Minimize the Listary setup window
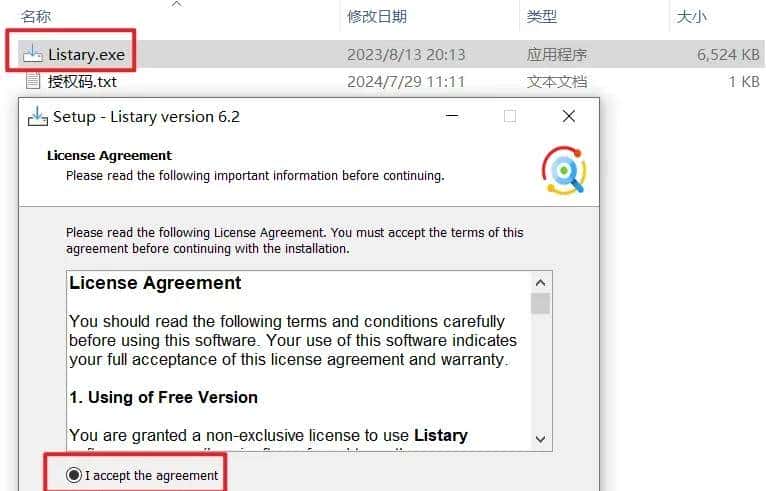The width and height of the screenshot is (766, 491). point(452,116)
